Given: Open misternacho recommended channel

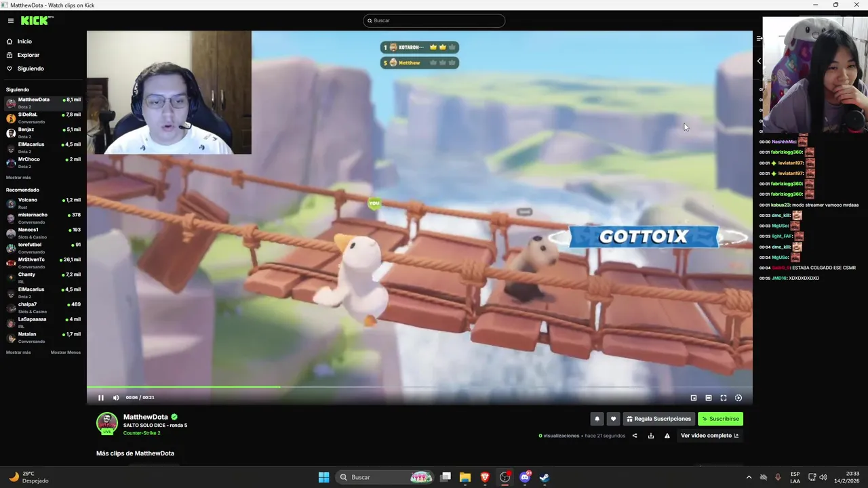Looking at the screenshot, I should pos(43,218).
